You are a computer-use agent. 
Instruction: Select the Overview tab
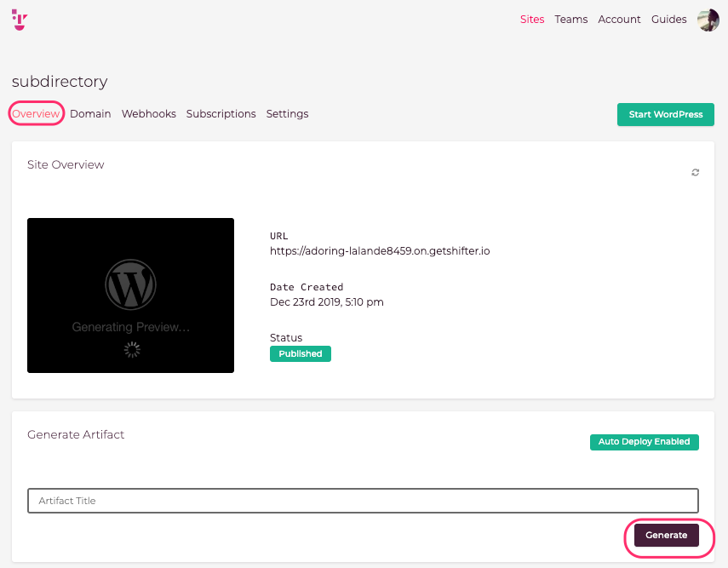pos(36,114)
